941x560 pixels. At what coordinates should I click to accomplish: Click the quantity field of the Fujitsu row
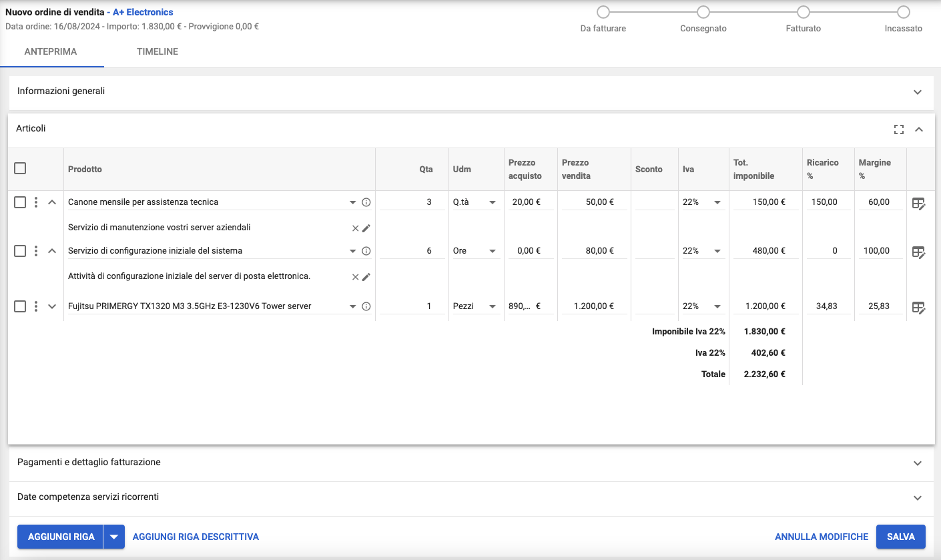click(x=412, y=306)
